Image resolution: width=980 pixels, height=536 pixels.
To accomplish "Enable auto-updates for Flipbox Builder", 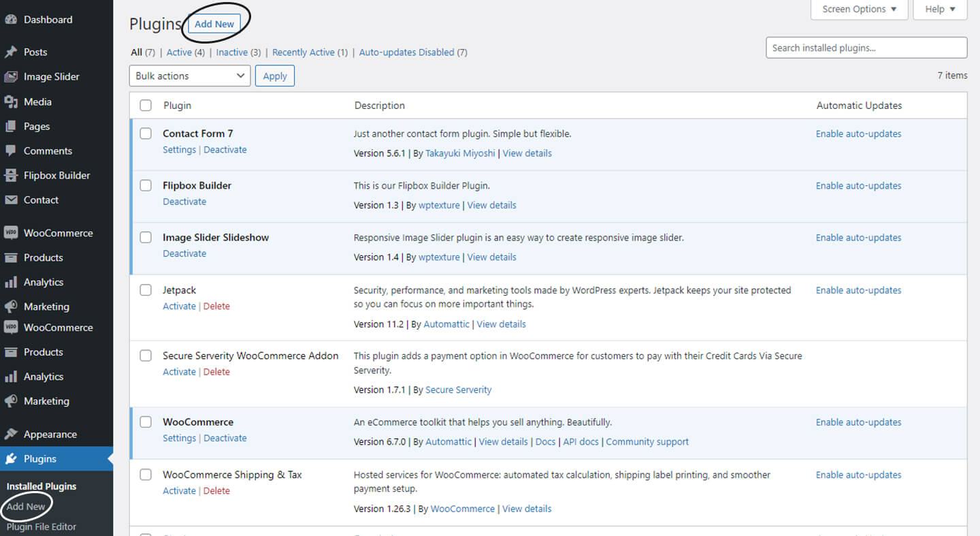I will coord(859,186).
